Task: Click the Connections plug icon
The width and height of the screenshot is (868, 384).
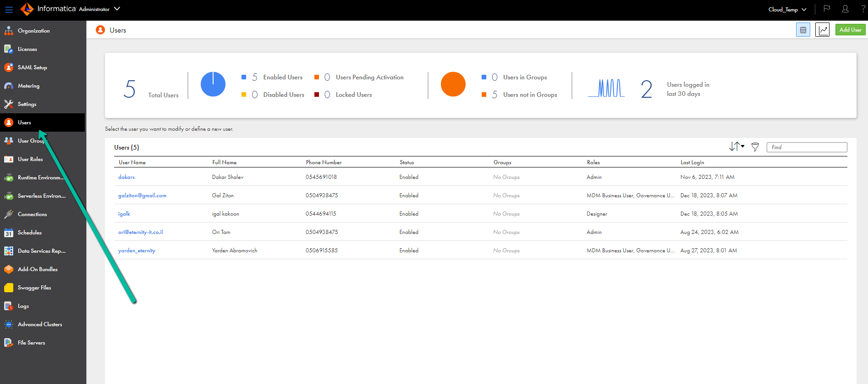Action: click(x=9, y=214)
